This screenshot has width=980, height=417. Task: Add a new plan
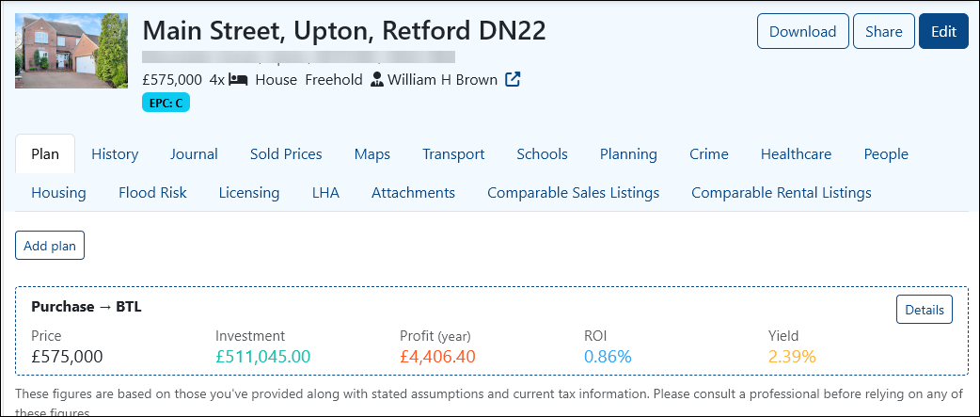coord(50,246)
